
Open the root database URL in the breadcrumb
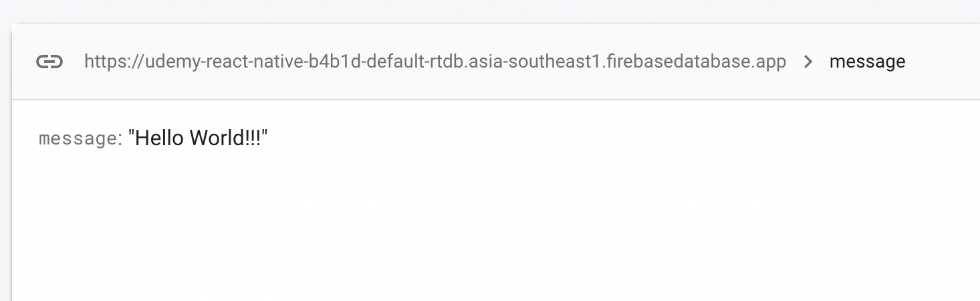point(435,62)
